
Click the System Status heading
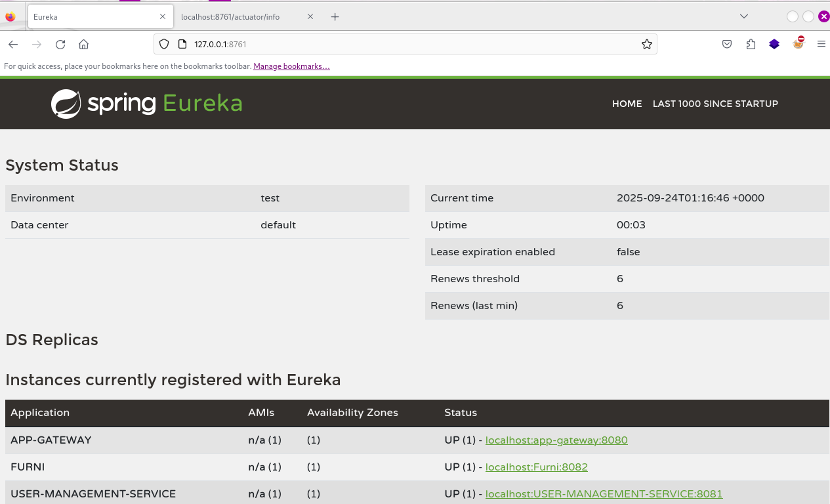(x=62, y=165)
